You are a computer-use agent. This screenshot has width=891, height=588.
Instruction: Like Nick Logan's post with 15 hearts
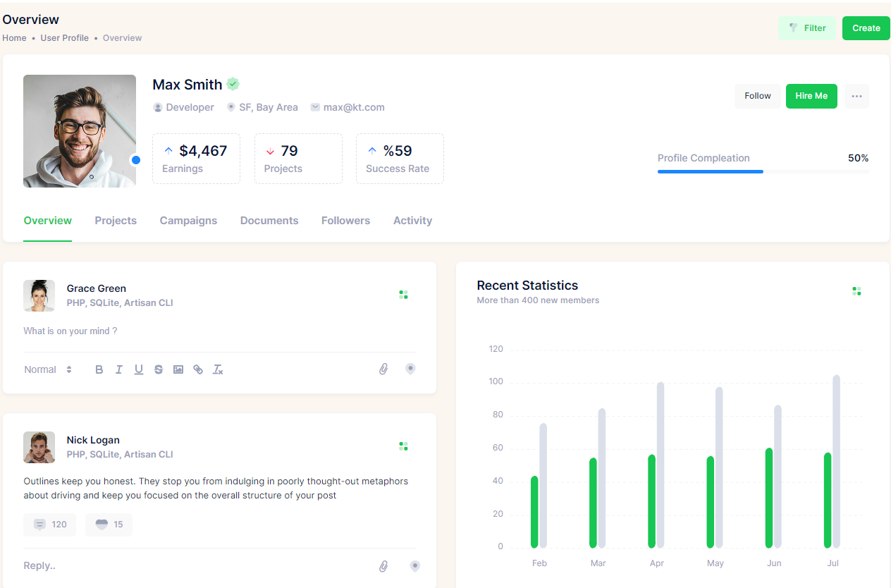pos(109,525)
